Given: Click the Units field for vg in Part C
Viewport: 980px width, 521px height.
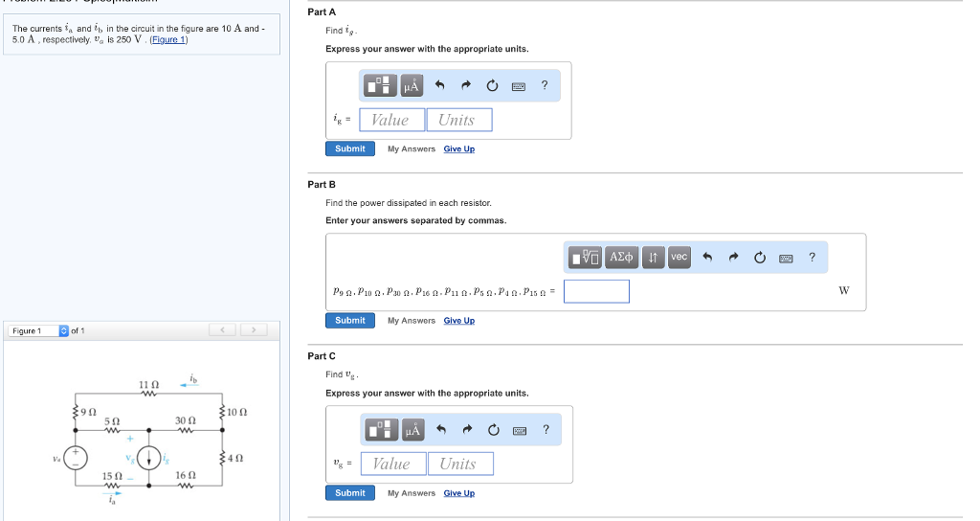Looking at the screenshot, I should [460, 464].
